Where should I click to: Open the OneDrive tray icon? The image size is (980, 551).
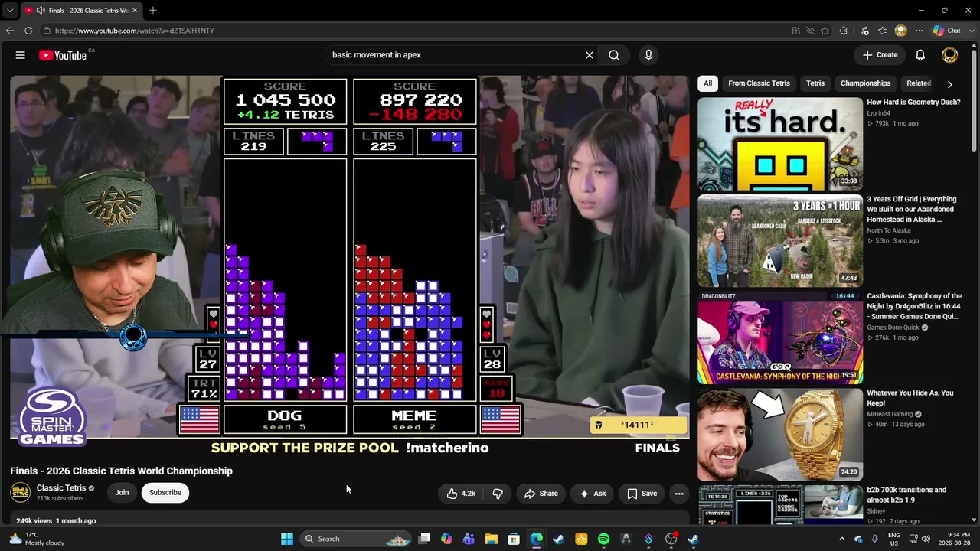858,539
